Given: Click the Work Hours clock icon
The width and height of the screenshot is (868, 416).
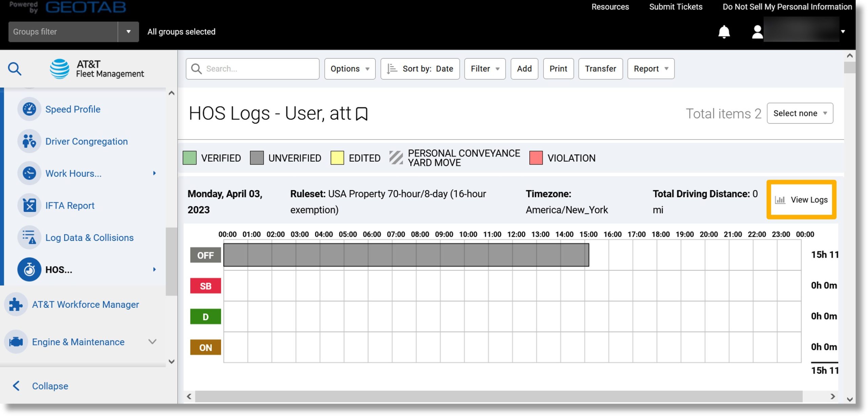Looking at the screenshot, I should coord(29,173).
